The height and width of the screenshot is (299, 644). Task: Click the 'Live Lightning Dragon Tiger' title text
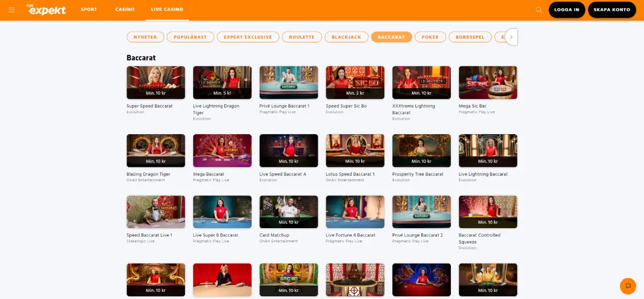pos(216,110)
